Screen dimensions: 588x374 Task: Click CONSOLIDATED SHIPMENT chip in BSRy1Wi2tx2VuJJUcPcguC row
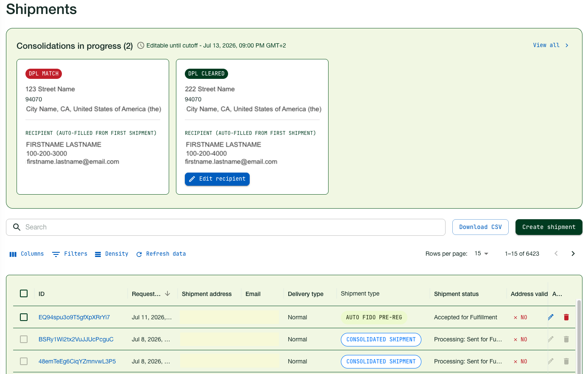[381, 339]
